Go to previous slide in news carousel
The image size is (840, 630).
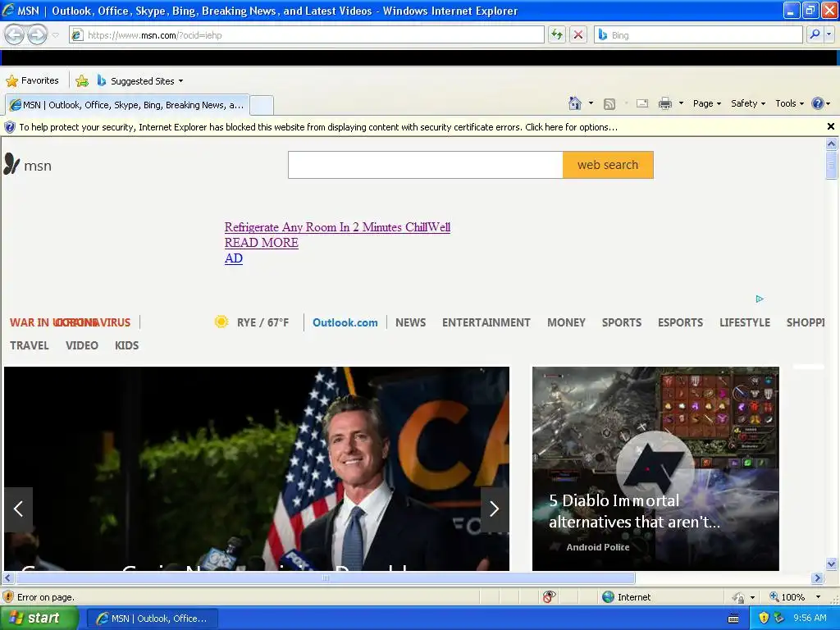(x=19, y=509)
